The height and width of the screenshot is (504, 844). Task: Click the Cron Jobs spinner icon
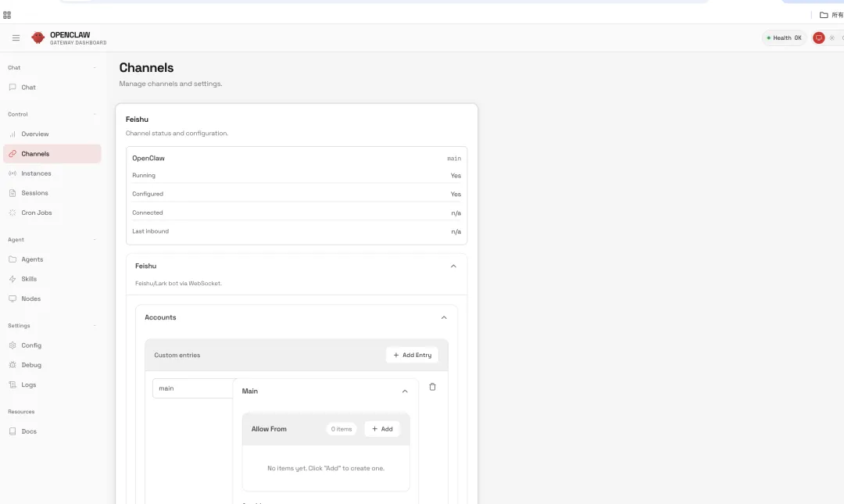[13, 213]
